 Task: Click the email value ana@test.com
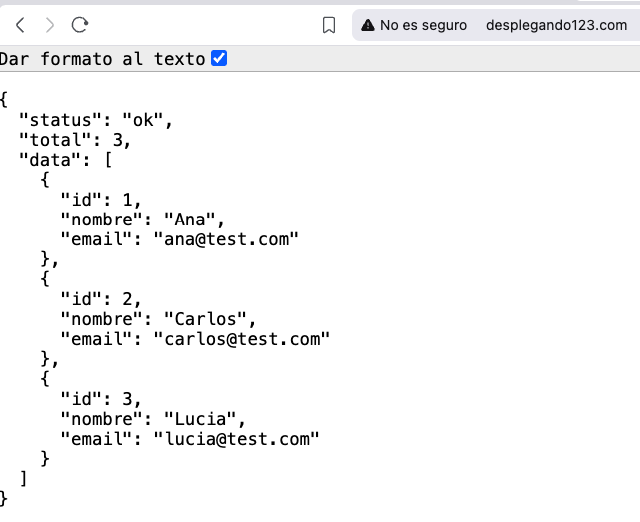tap(226, 239)
